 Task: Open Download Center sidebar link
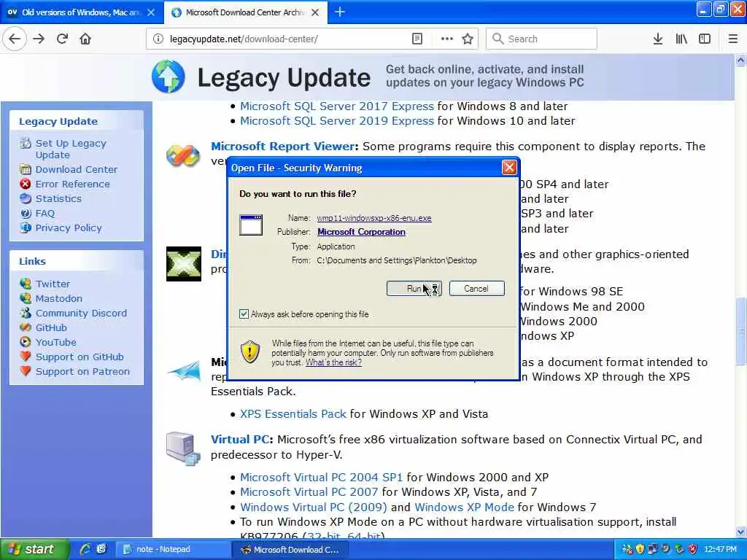point(76,169)
